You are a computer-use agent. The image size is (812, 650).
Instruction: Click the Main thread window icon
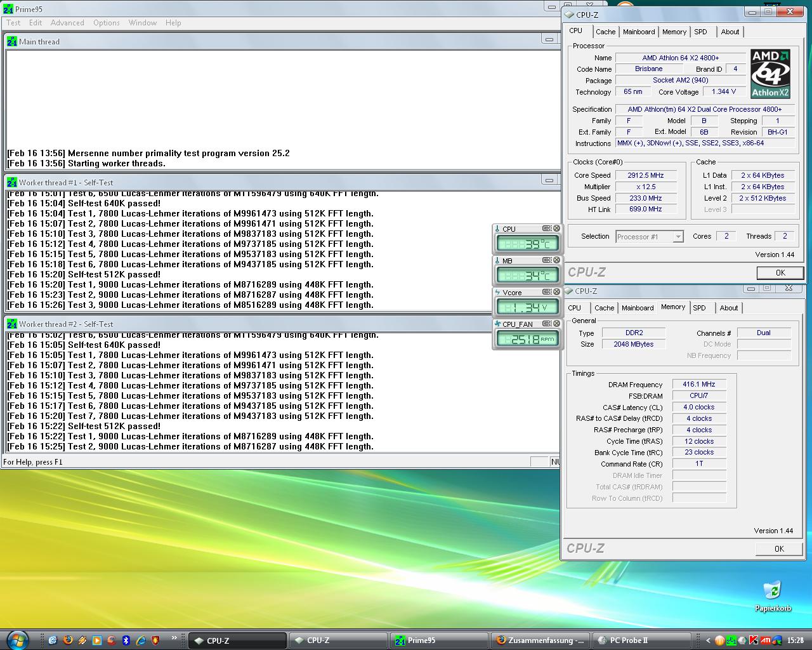12,41
